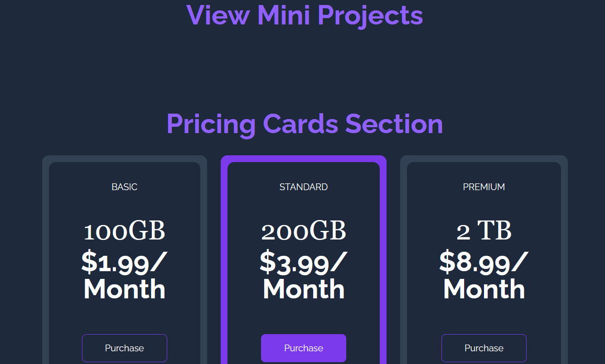Click the $1.99/Month price

coord(125,275)
